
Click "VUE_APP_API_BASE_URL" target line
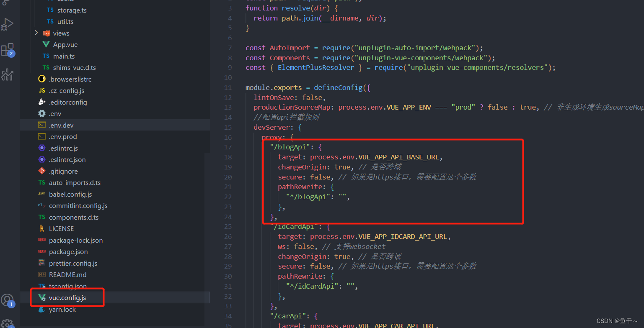pos(360,157)
